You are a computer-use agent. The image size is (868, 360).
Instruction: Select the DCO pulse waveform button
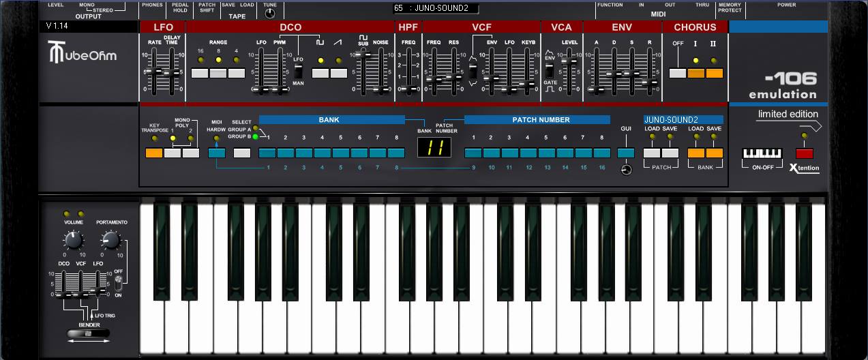point(320,73)
